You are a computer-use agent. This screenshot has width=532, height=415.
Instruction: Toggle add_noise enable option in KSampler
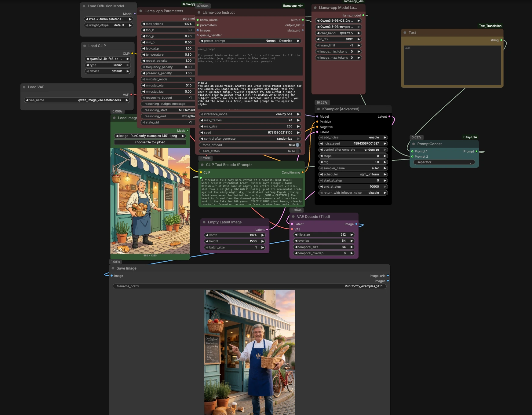pos(353,138)
